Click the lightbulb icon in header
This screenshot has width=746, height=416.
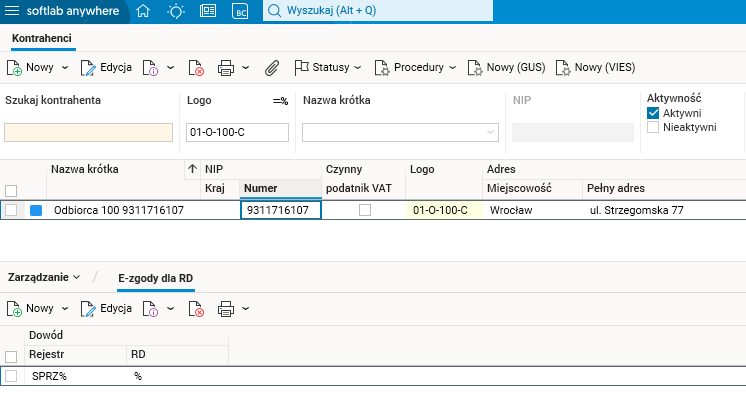[176, 12]
